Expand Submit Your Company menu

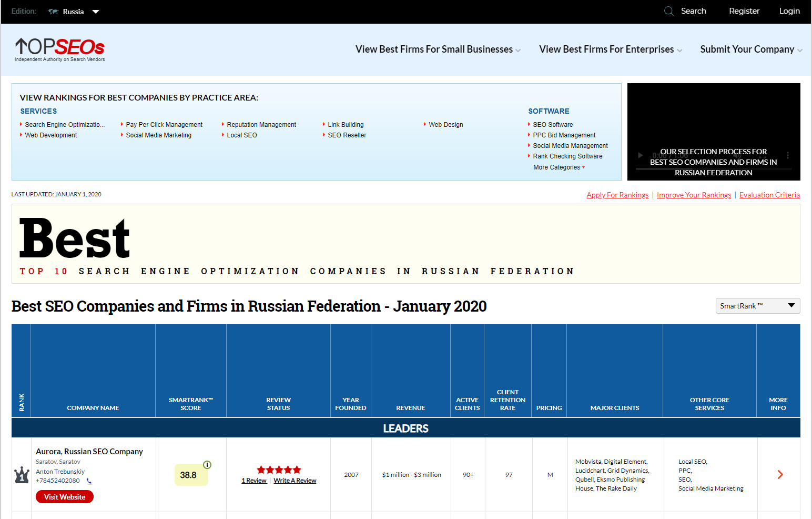[751, 49]
